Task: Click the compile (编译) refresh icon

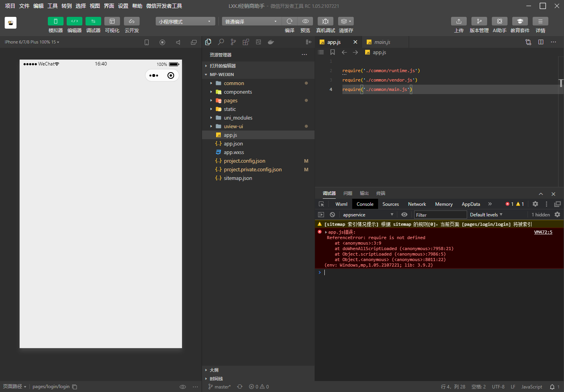Action: 289,21
